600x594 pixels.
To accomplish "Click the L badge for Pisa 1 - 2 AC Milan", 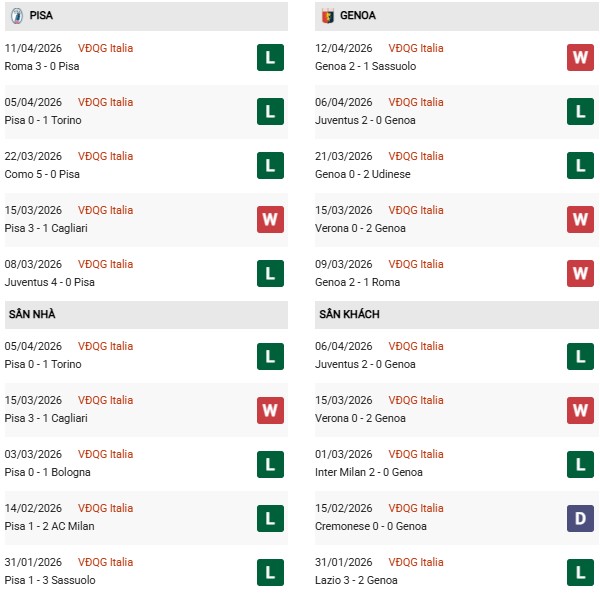I will 271,517.
